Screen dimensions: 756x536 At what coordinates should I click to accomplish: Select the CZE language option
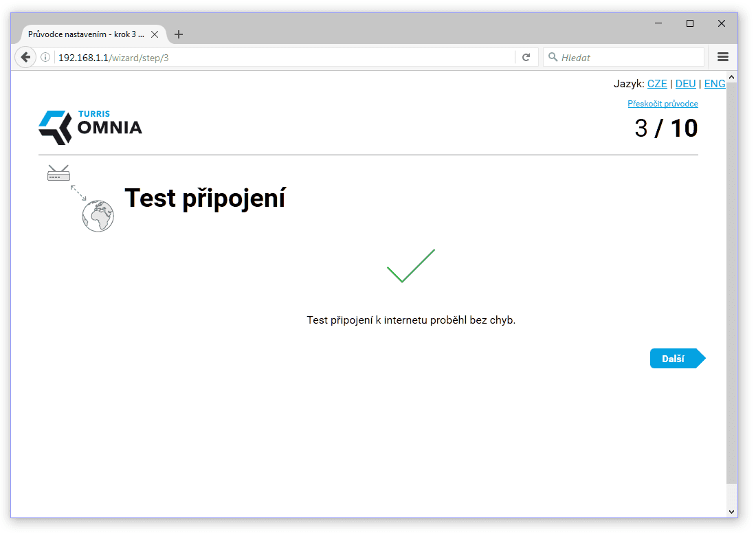[656, 83]
